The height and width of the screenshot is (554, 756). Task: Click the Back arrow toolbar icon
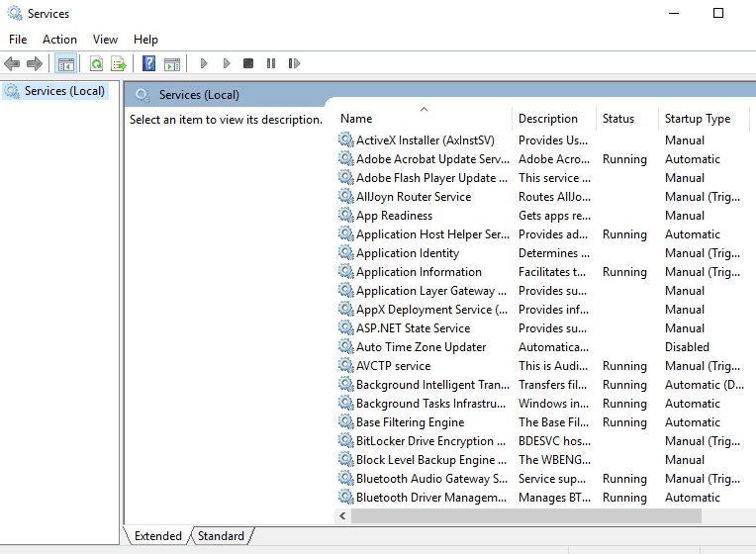point(12,63)
